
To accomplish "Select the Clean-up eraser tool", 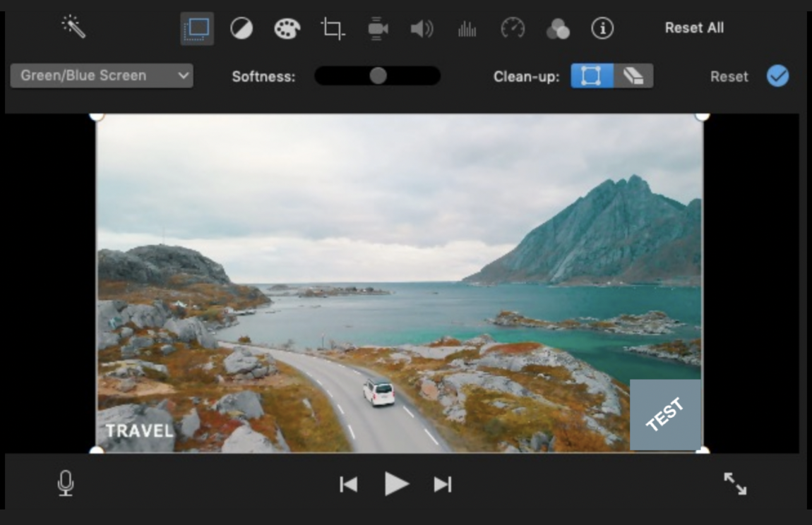I will (x=633, y=76).
